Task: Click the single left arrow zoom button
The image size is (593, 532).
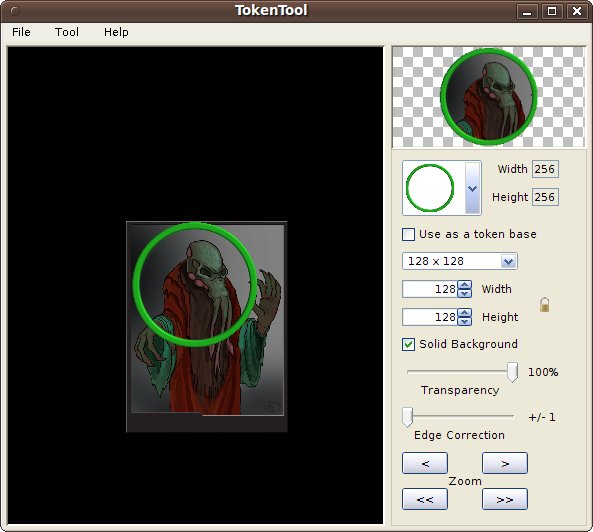Action: click(x=425, y=463)
